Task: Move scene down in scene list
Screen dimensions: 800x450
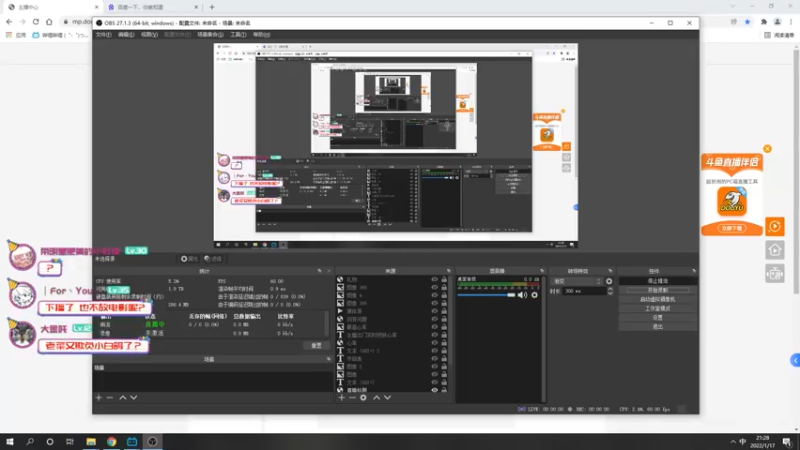Action: tap(134, 397)
